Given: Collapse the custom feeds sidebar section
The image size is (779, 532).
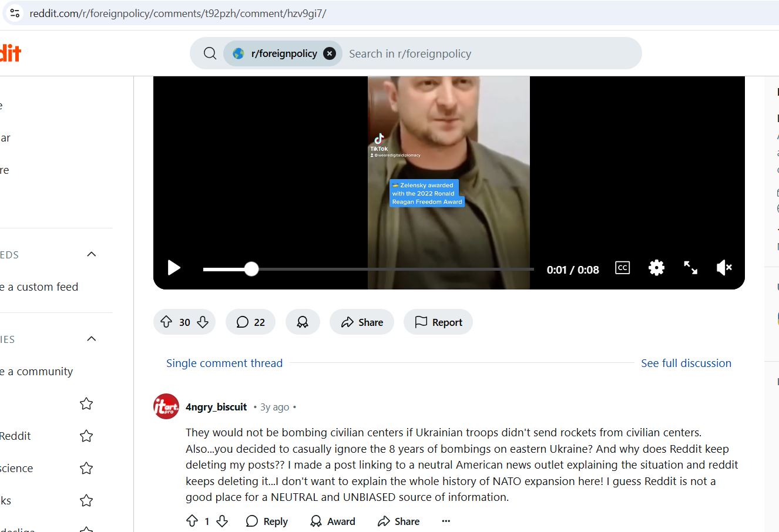Looking at the screenshot, I should tap(91, 254).
